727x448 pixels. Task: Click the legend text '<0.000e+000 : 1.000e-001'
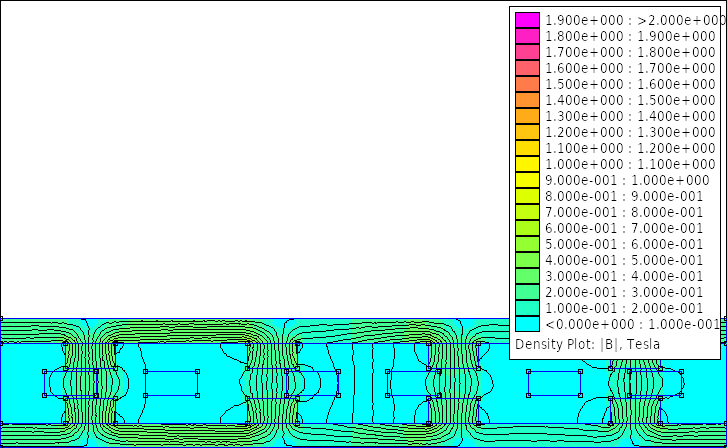pos(633,324)
